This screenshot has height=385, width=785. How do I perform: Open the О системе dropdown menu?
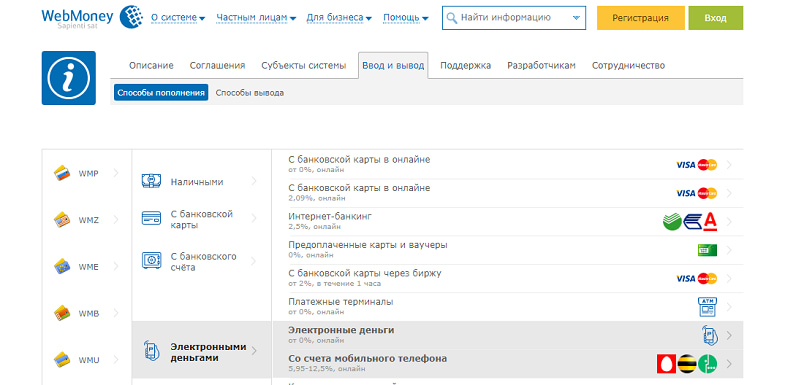coord(178,18)
